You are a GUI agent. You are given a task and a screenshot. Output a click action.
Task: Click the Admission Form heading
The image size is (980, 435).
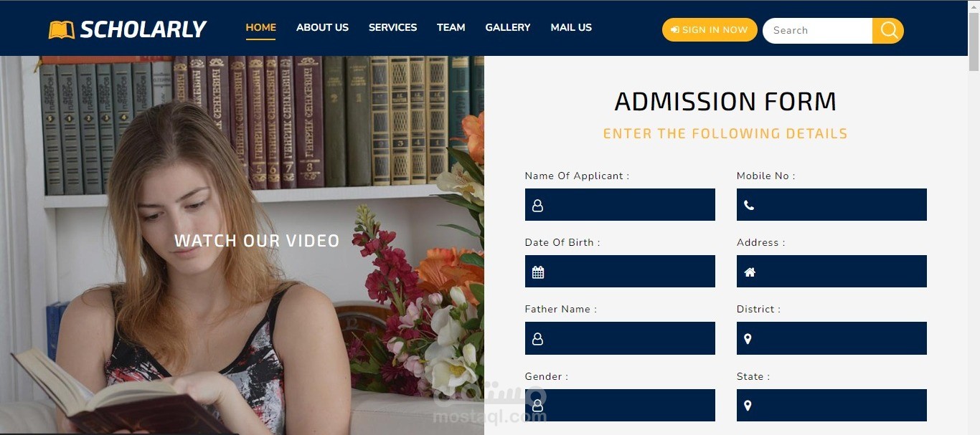725,102
